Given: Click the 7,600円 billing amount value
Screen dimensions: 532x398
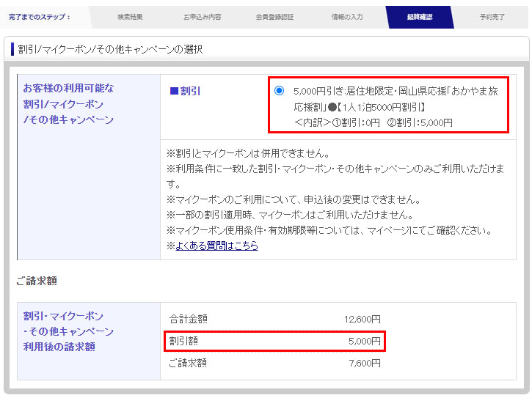Looking at the screenshot, I should [364, 363].
